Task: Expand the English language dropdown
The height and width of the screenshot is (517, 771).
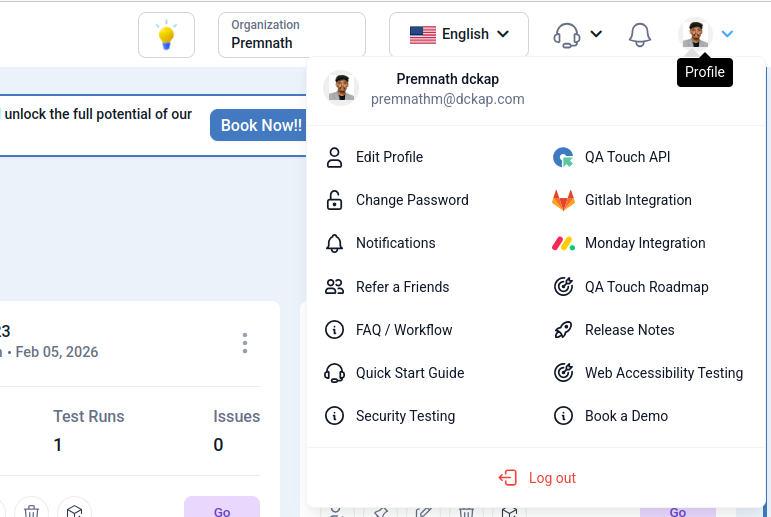Action: coord(459,35)
